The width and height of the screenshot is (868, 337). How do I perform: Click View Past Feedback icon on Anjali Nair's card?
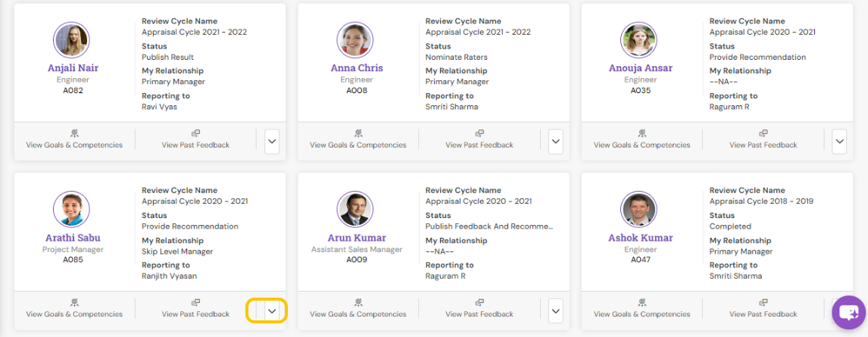pyautogui.click(x=195, y=133)
